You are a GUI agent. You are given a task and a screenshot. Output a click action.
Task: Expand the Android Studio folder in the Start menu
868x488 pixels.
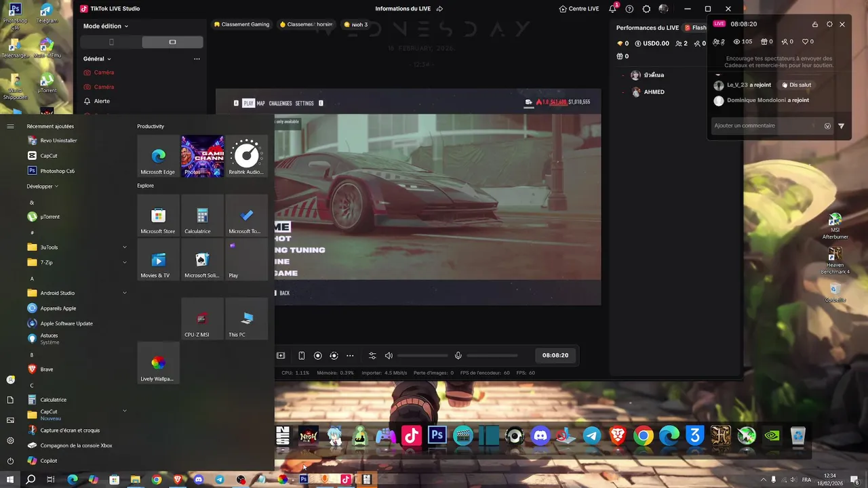tap(77, 293)
